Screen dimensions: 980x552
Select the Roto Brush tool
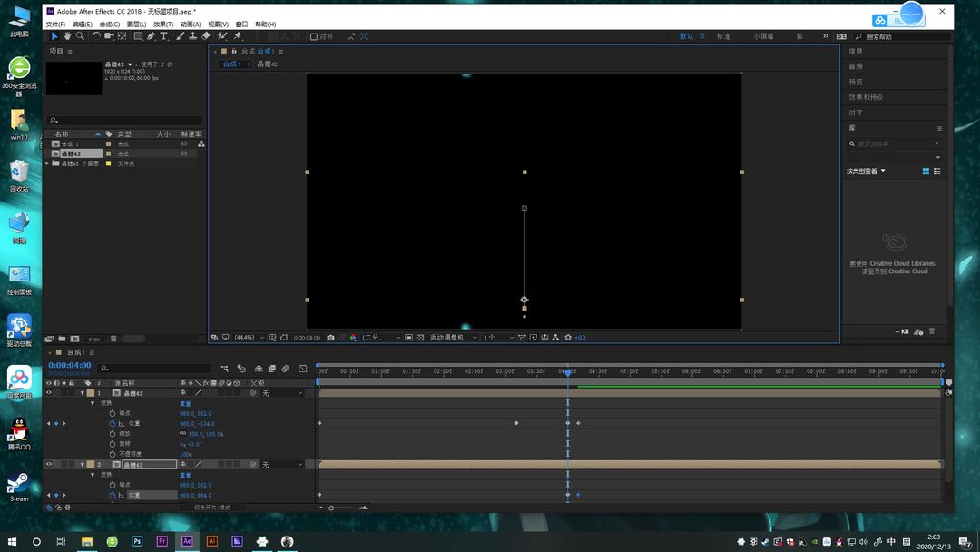click(x=222, y=36)
